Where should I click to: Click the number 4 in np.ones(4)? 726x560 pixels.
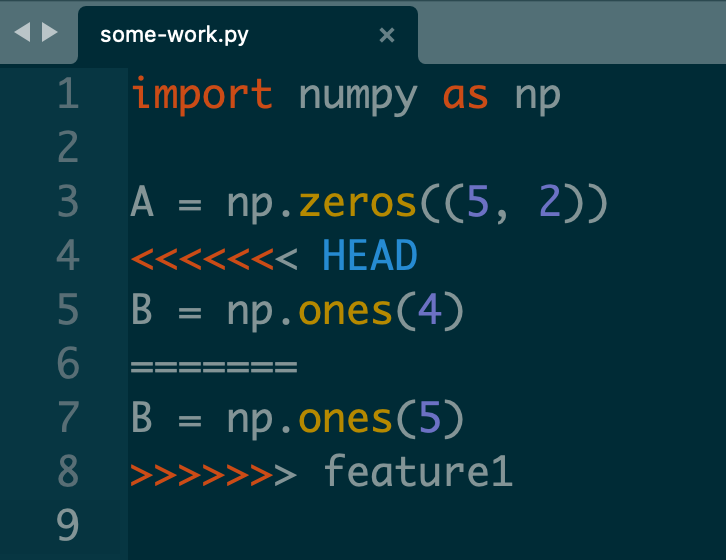[430, 309]
